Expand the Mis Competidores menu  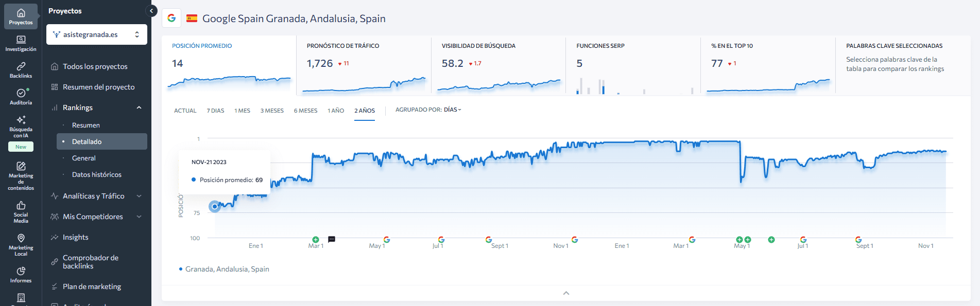96,217
